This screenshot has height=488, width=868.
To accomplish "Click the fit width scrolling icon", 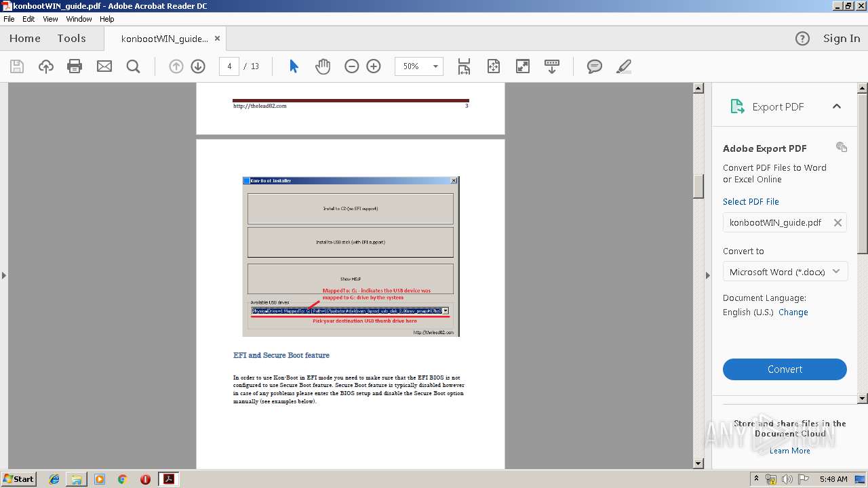I will (464, 66).
